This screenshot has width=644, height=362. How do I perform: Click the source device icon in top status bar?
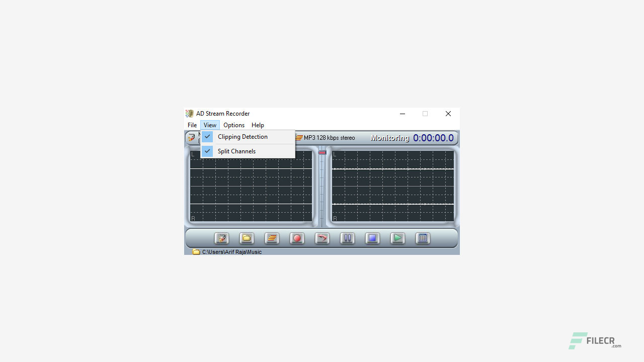point(191,137)
